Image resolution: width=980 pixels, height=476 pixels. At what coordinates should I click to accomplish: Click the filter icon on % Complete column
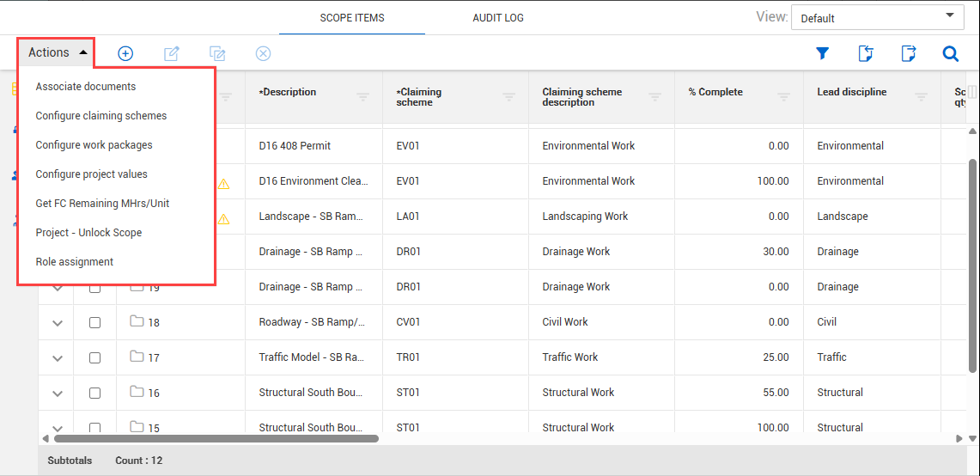click(784, 97)
